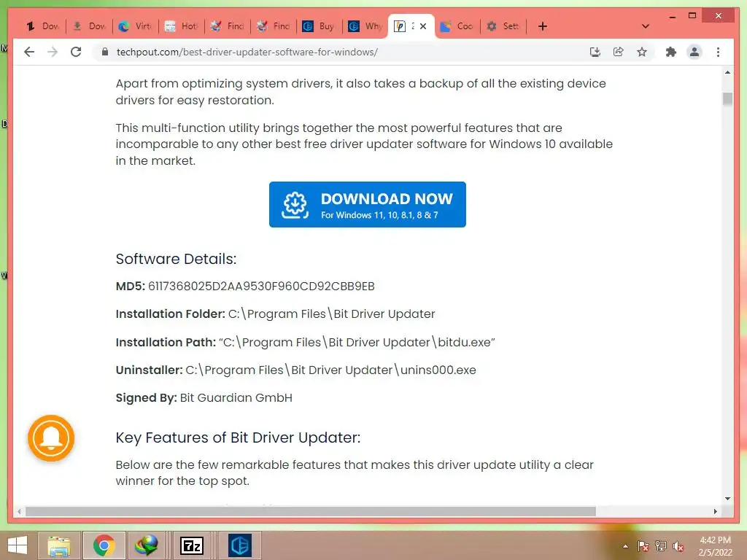Click the forward navigation arrow

(x=53, y=52)
